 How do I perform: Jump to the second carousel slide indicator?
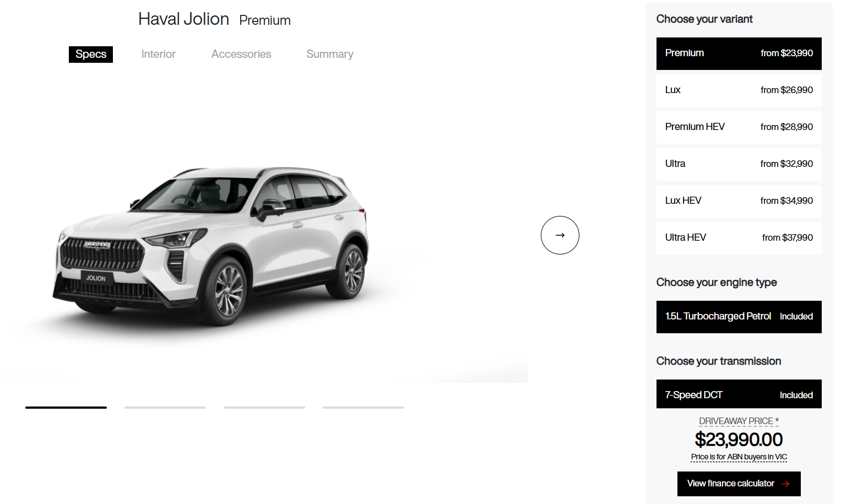(x=165, y=408)
